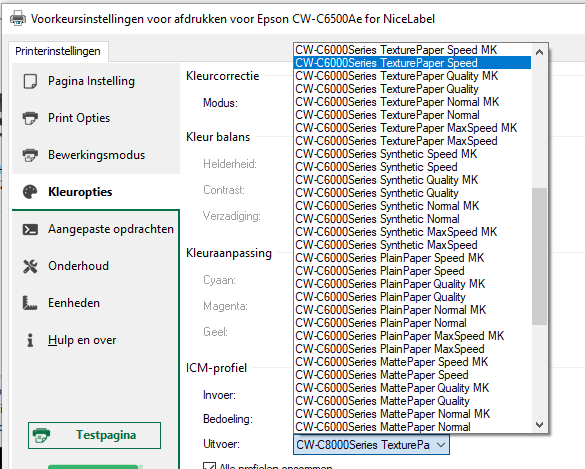The width and height of the screenshot is (585, 469).
Task: Select CW-C6000Series Synthetic MaxSpeed
Action: 413,245
